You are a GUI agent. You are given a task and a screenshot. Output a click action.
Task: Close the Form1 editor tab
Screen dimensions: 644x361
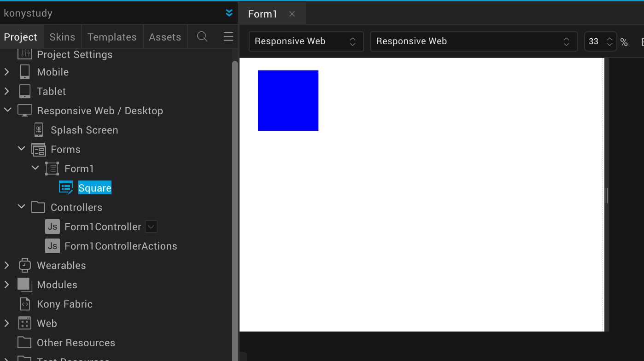pos(292,14)
